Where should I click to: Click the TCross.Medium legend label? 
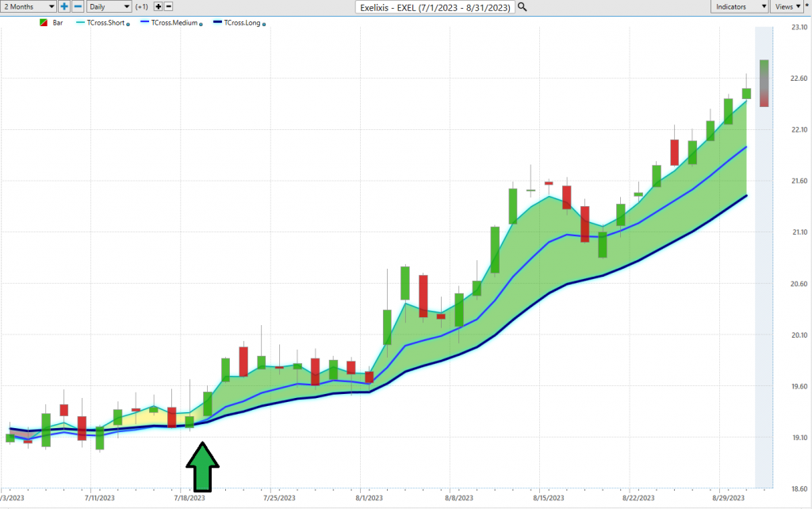click(174, 23)
